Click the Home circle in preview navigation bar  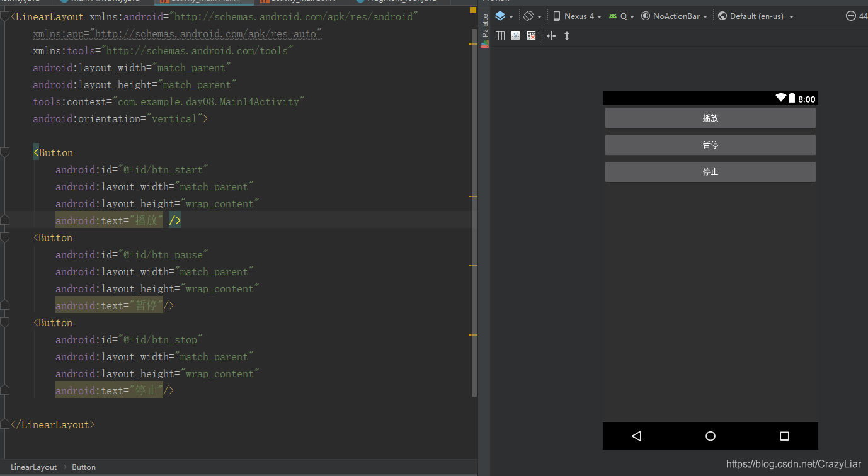[x=711, y=436]
